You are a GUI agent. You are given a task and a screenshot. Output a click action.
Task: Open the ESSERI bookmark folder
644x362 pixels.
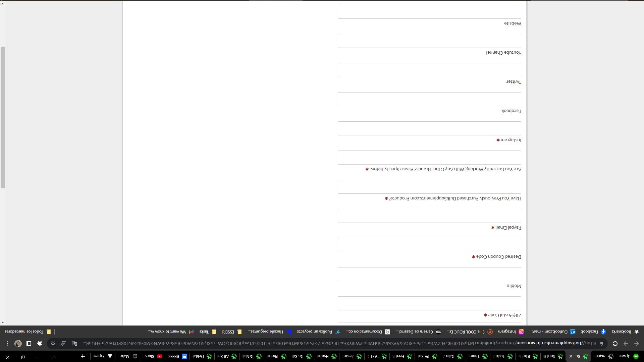click(x=231, y=331)
